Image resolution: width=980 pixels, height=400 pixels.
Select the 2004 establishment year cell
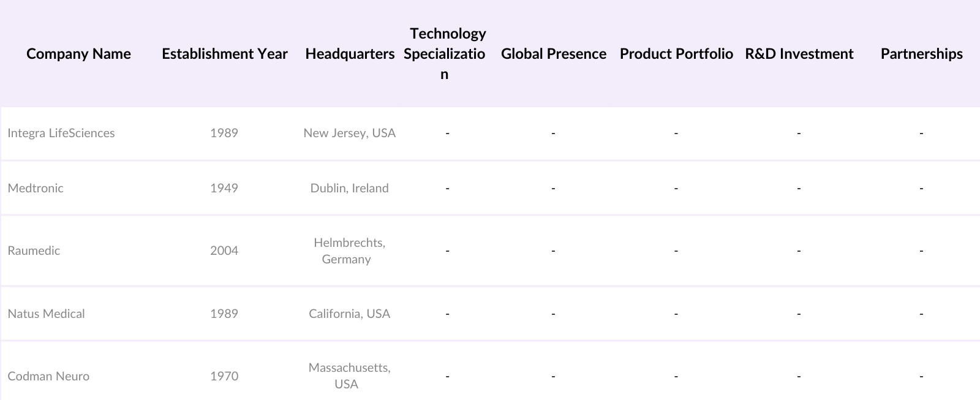[x=224, y=251]
